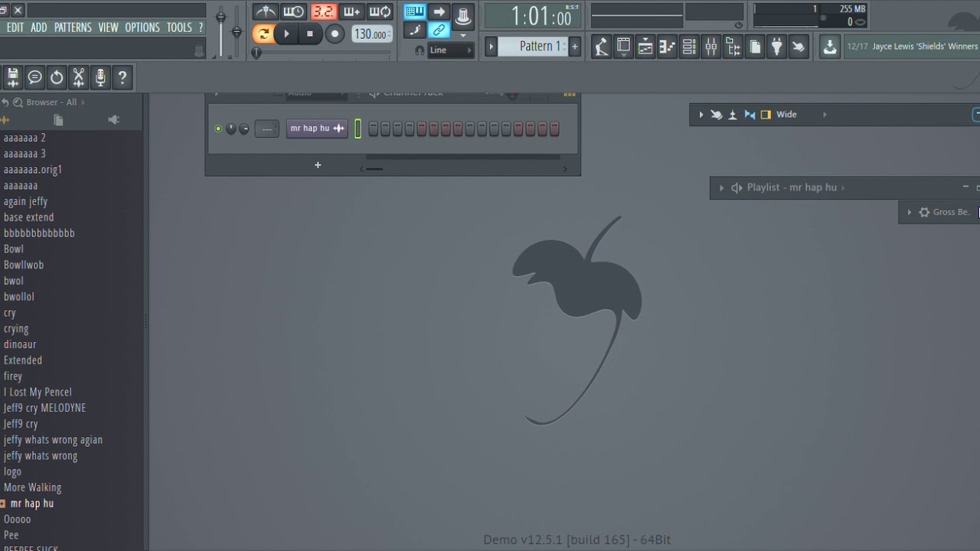Mute the mr hap hu channel green light
This screenshot has width=980, height=551.
218,129
